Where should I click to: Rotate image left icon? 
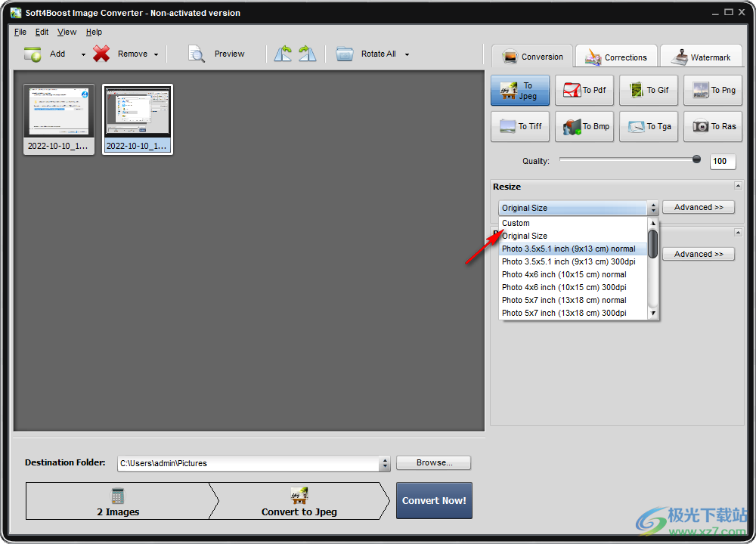click(x=283, y=54)
